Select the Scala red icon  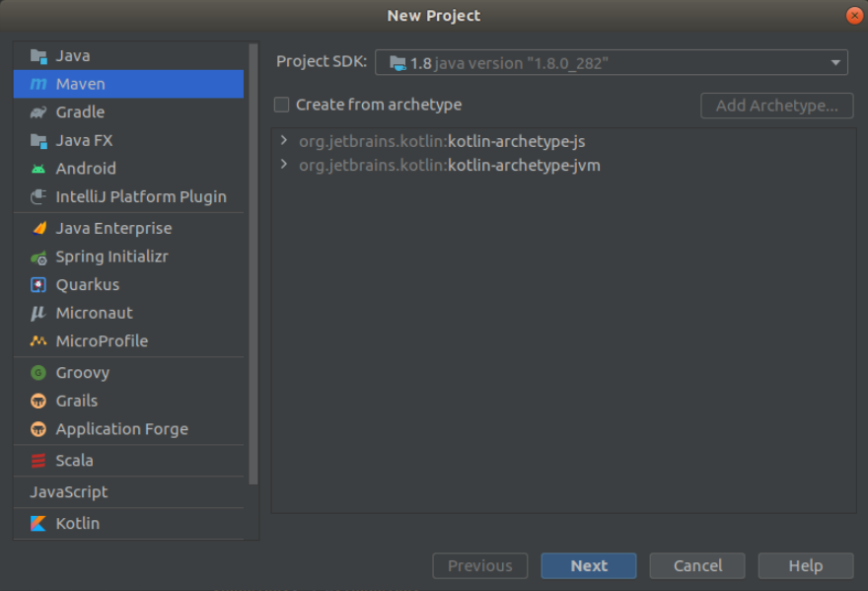click(38, 461)
